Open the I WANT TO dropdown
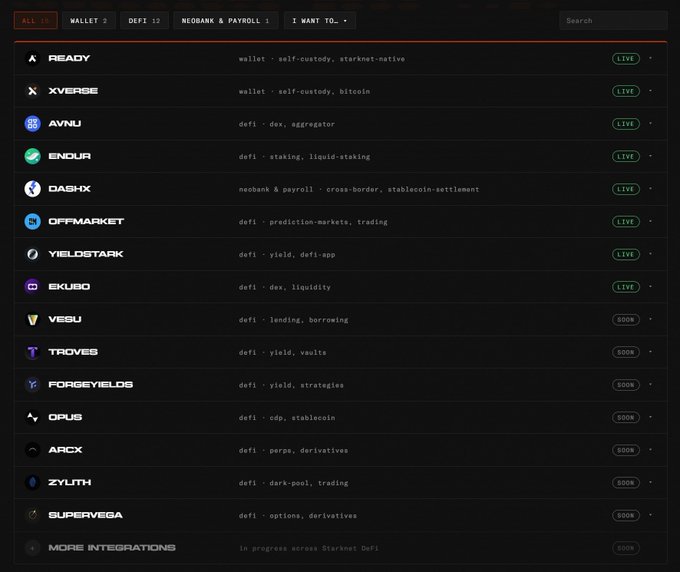Image resolution: width=680 pixels, height=572 pixels. (320, 20)
